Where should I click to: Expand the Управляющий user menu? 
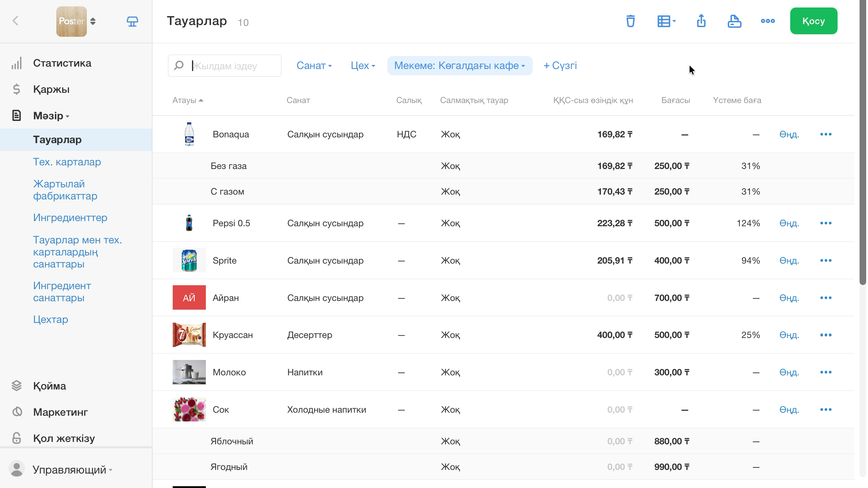(72, 470)
